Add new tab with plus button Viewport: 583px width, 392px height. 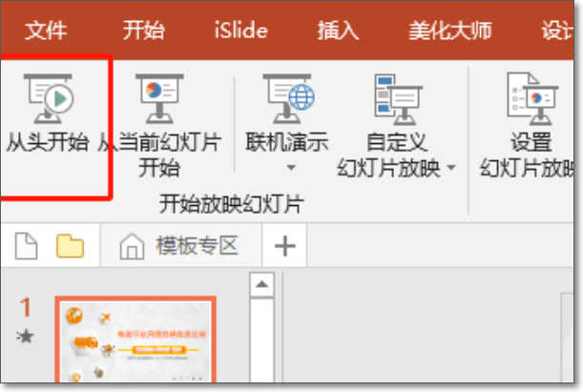(x=284, y=246)
